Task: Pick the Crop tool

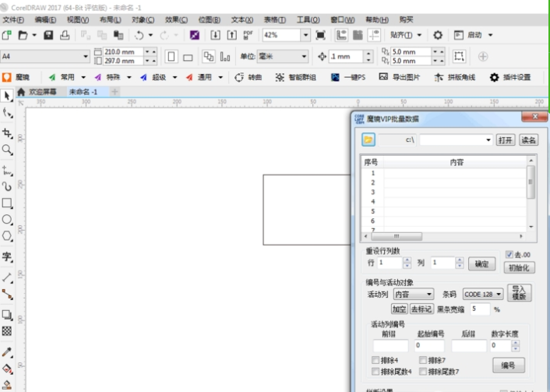Action: tap(7, 133)
